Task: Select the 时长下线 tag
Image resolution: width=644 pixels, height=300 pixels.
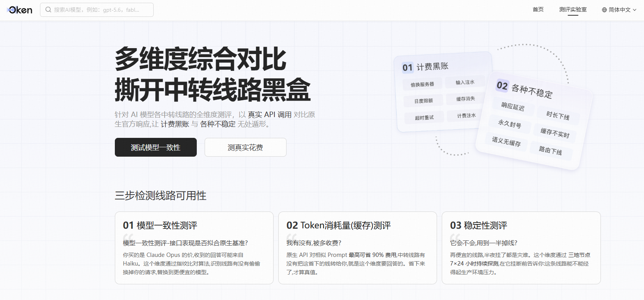Action: click(x=558, y=115)
